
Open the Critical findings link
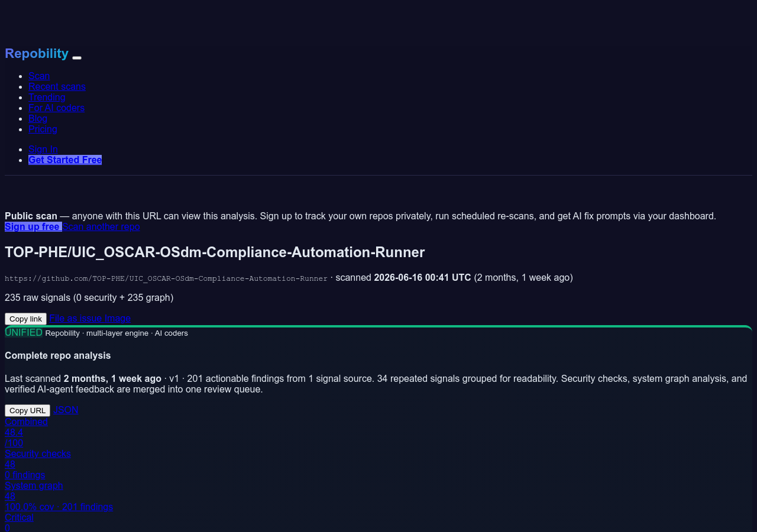(19, 517)
